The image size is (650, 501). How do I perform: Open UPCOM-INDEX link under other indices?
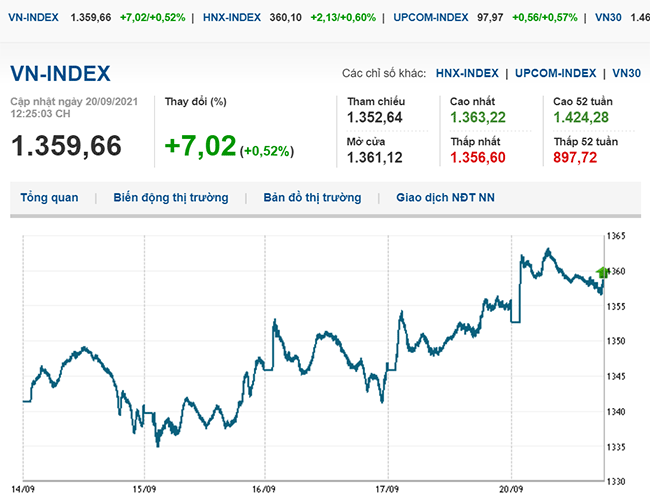(558, 73)
